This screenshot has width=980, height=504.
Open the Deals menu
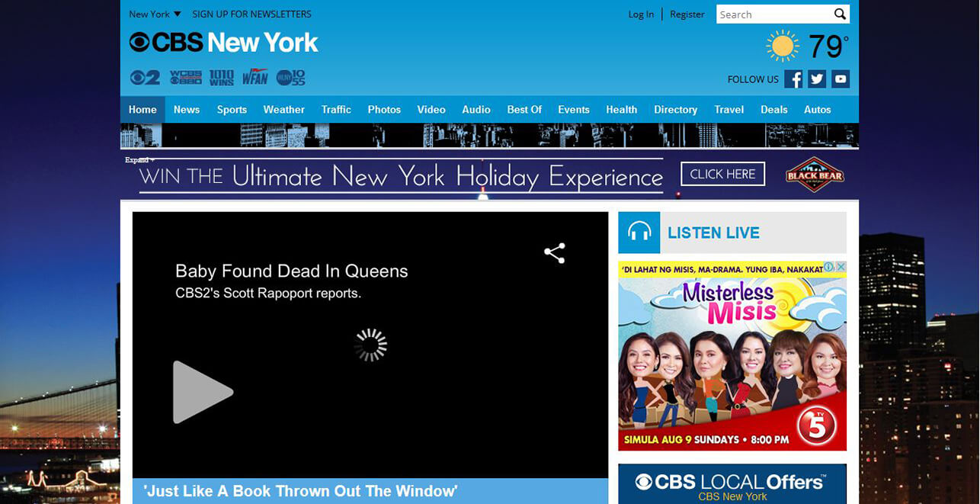(774, 110)
